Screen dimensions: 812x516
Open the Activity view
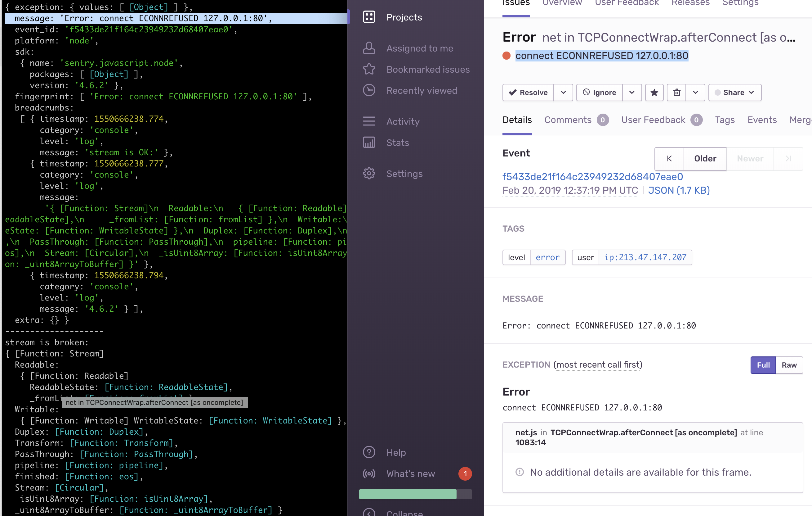[403, 121]
